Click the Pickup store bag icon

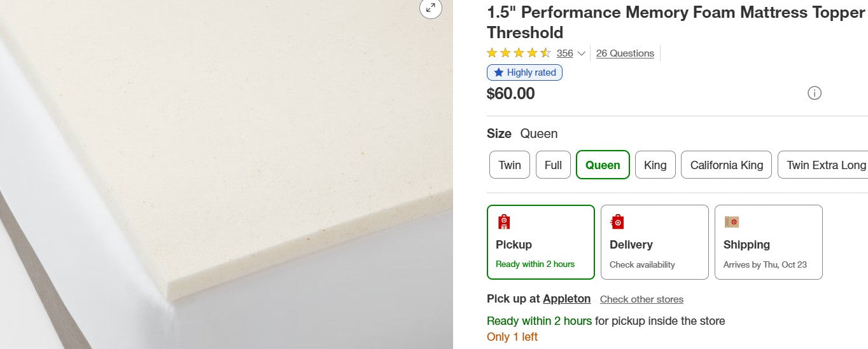point(504,222)
